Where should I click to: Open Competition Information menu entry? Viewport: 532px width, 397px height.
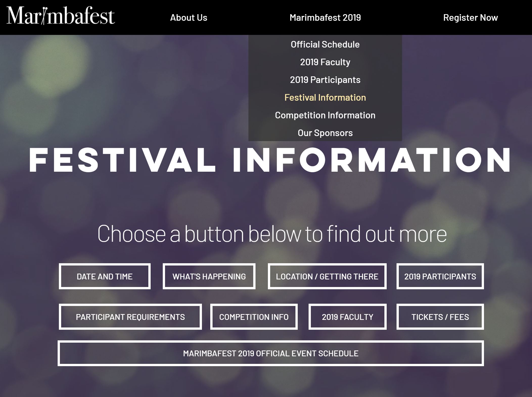click(325, 115)
